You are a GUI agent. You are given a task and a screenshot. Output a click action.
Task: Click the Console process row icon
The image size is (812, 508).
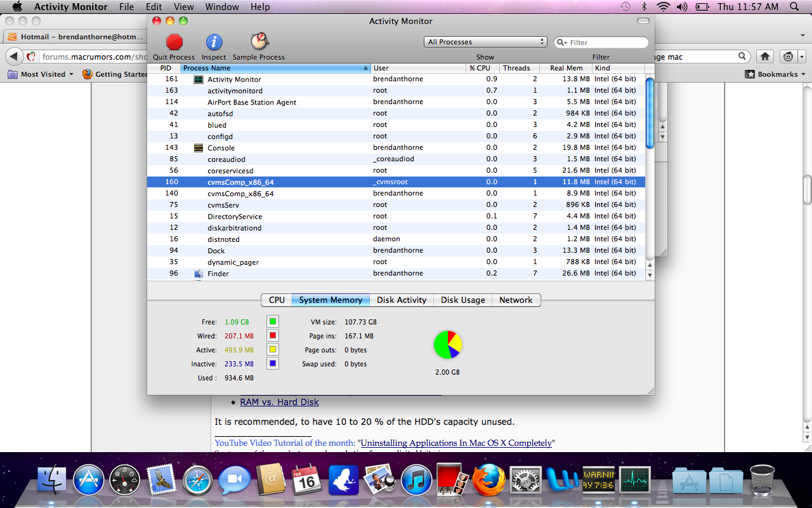[198, 148]
